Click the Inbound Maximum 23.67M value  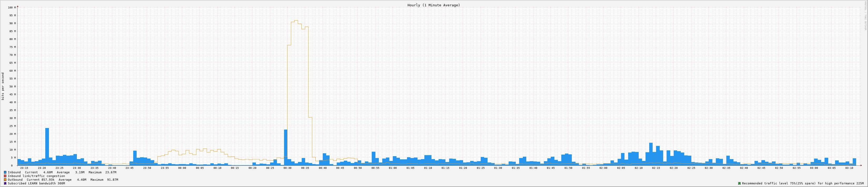[111, 172]
